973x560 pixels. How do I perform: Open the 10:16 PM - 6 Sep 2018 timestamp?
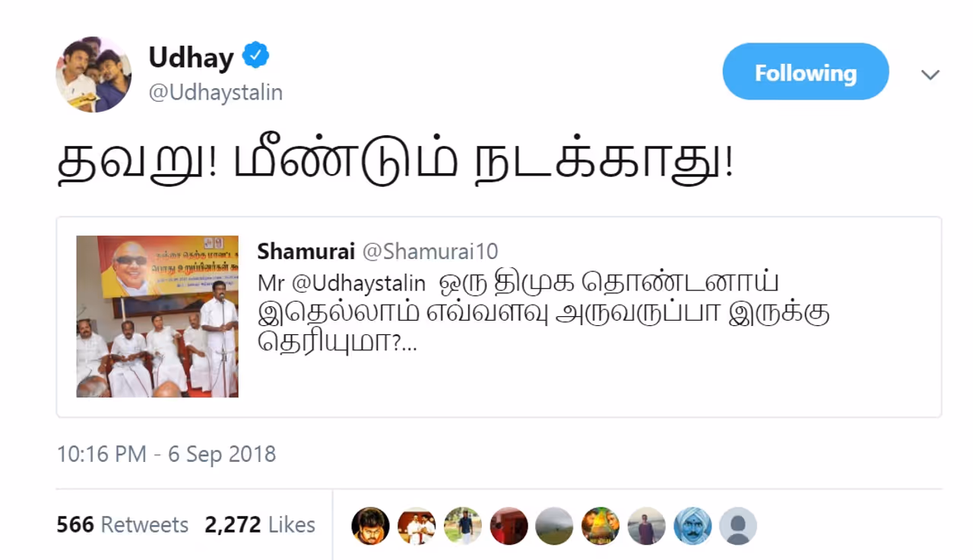166,454
